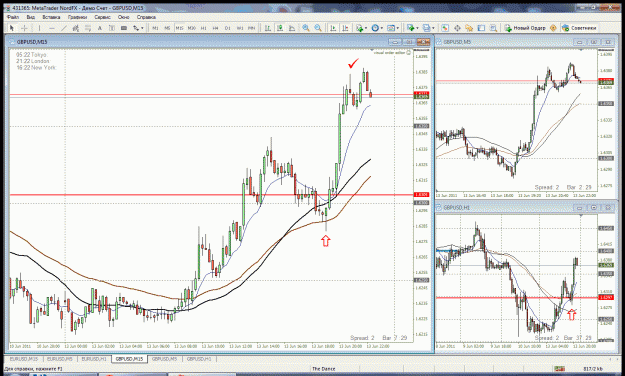Switch to the EURUSD,H1 chart tab
The image size is (625, 376).
(94, 359)
